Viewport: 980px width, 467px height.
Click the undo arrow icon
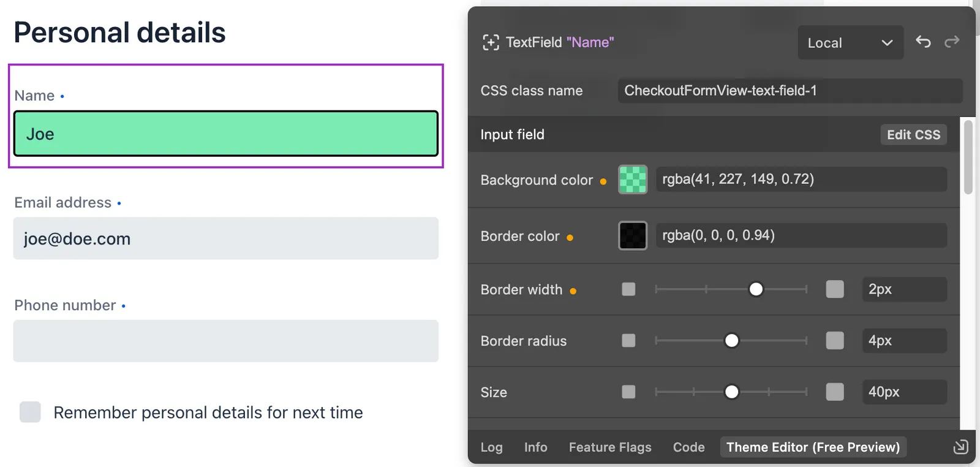[923, 42]
